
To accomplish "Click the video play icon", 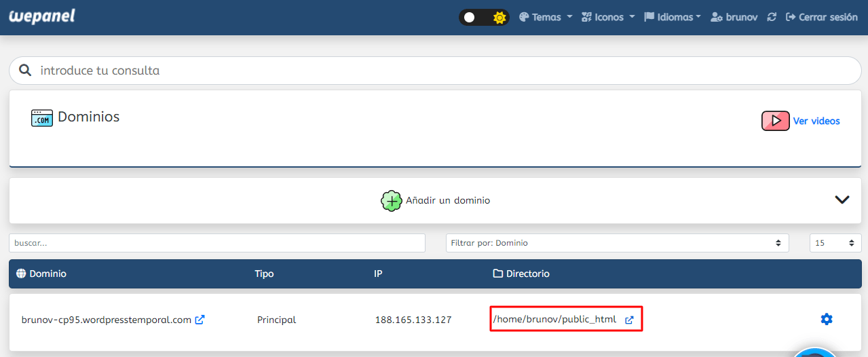I will (x=776, y=121).
